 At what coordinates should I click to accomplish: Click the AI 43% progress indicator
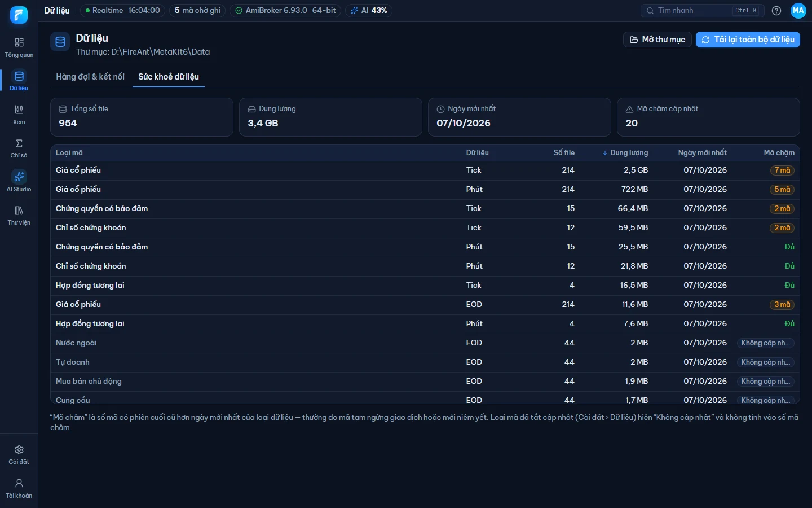coord(369,11)
